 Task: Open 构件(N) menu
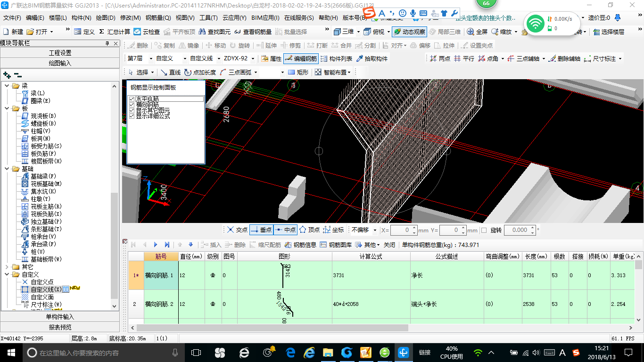tap(81, 18)
